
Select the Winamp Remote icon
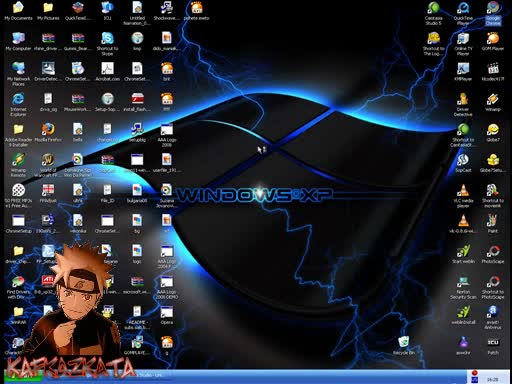(18, 165)
